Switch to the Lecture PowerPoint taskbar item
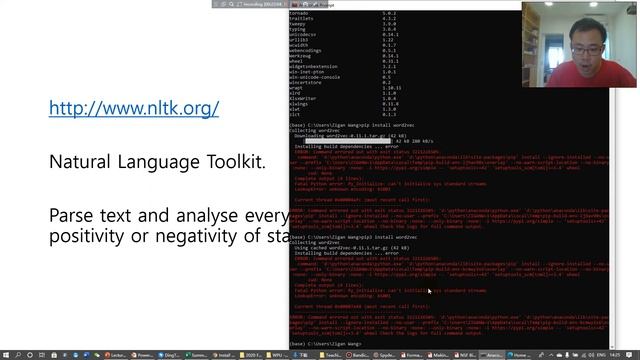 (116, 355)
